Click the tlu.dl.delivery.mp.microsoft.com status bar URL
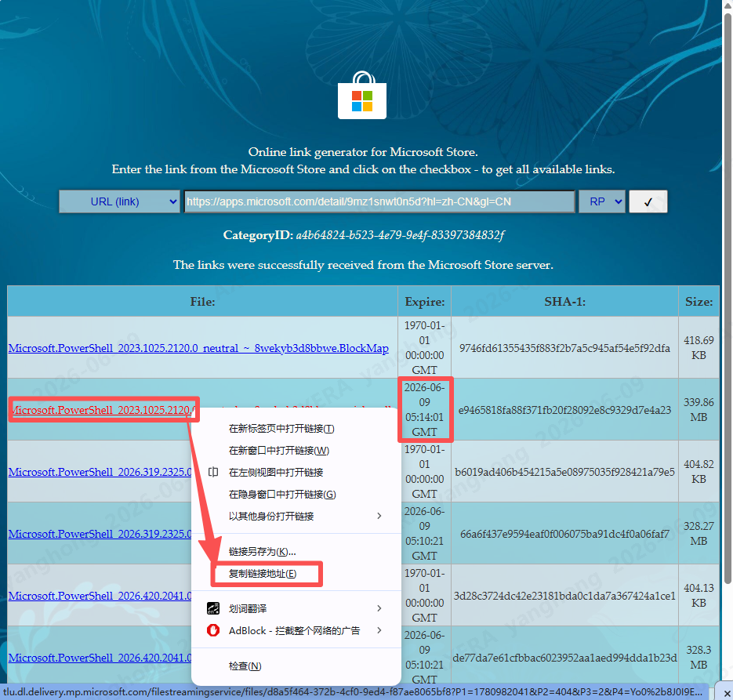733x700 pixels. [353, 692]
